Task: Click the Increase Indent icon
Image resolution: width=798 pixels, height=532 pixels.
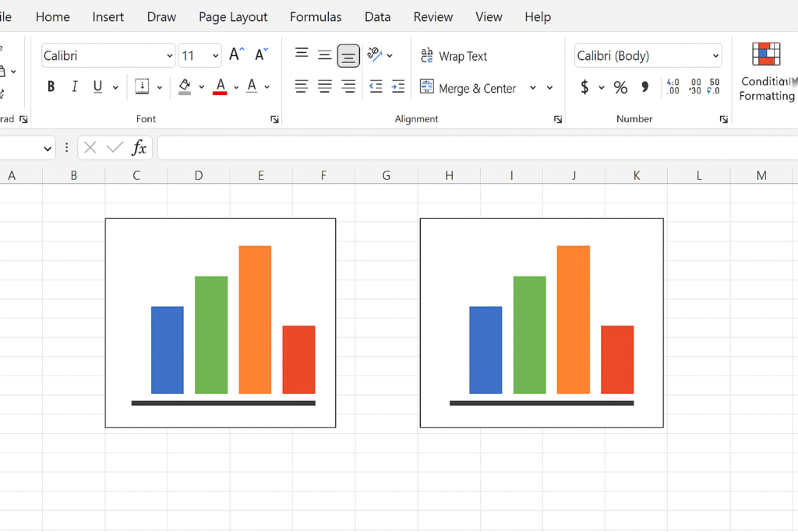Action: pos(398,86)
